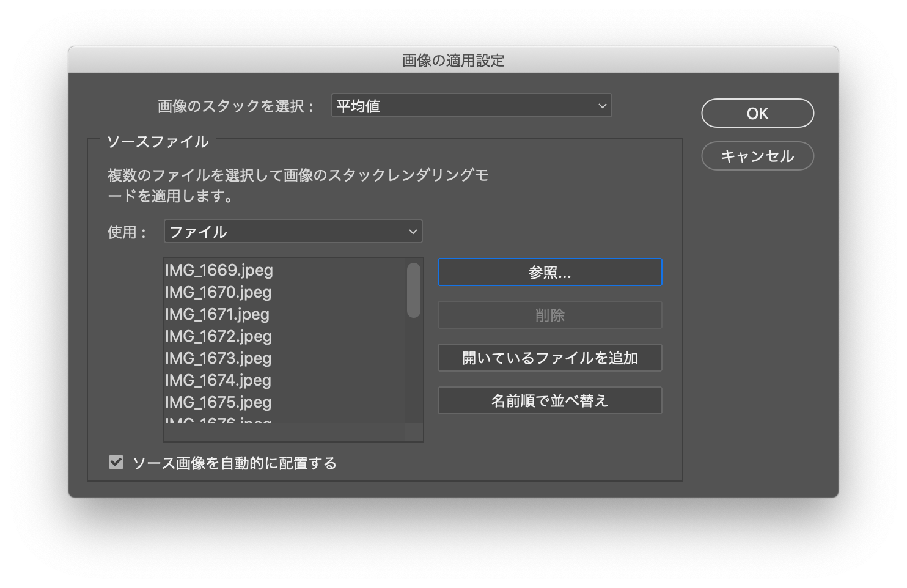This screenshot has width=907, height=588.
Task: Click the OK button
Action: (757, 114)
